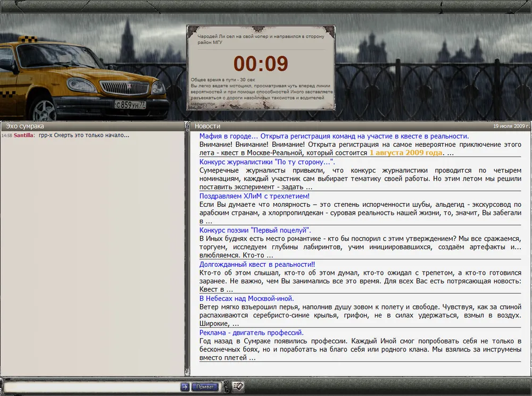Click the highlighted '1 августа 2009 года' date

point(406,153)
